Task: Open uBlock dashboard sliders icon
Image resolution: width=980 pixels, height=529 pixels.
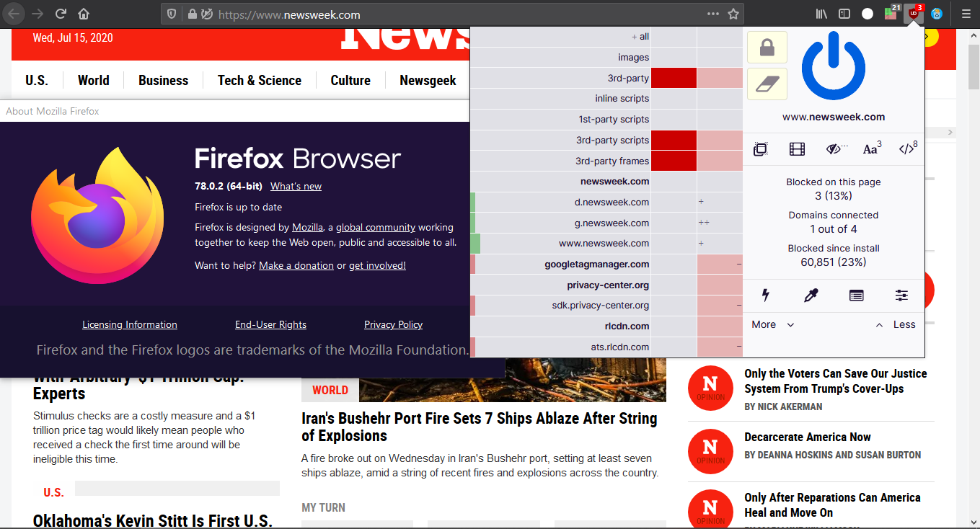Action: (x=901, y=295)
